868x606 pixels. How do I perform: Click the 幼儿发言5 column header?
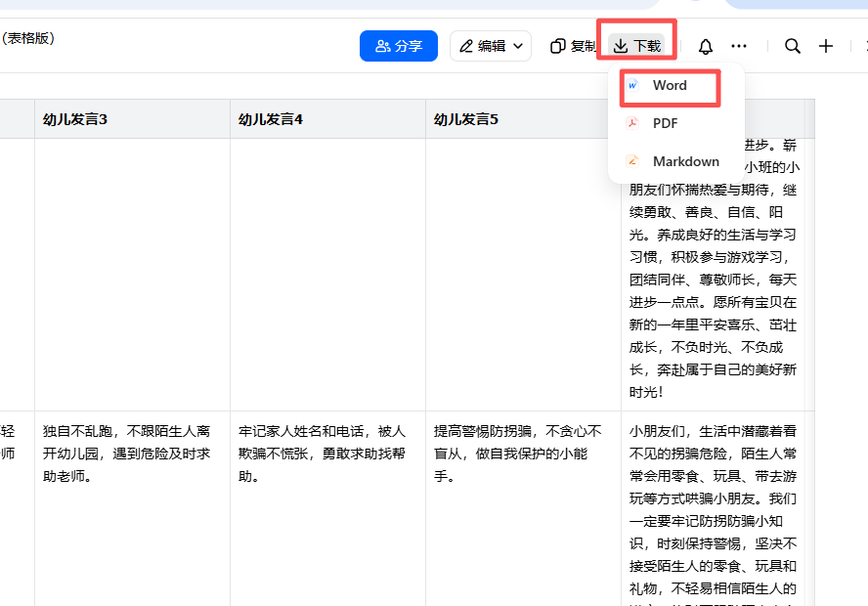pos(523,119)
